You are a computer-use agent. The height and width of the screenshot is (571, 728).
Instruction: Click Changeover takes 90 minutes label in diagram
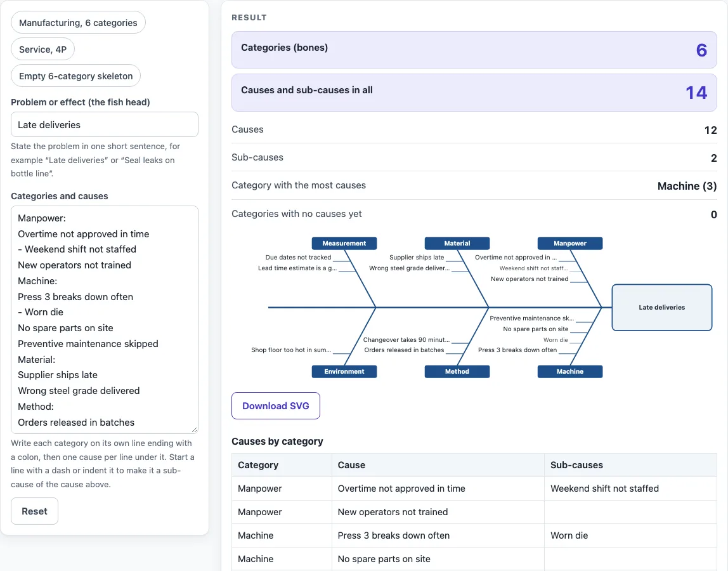(x=406, y=339)
